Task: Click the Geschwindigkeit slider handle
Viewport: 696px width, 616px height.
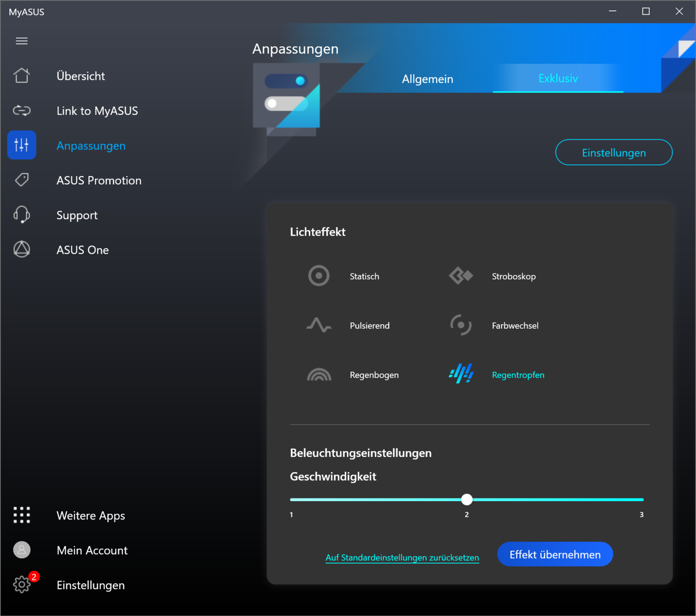Action: pyautogui.click(x=467, y=499)
